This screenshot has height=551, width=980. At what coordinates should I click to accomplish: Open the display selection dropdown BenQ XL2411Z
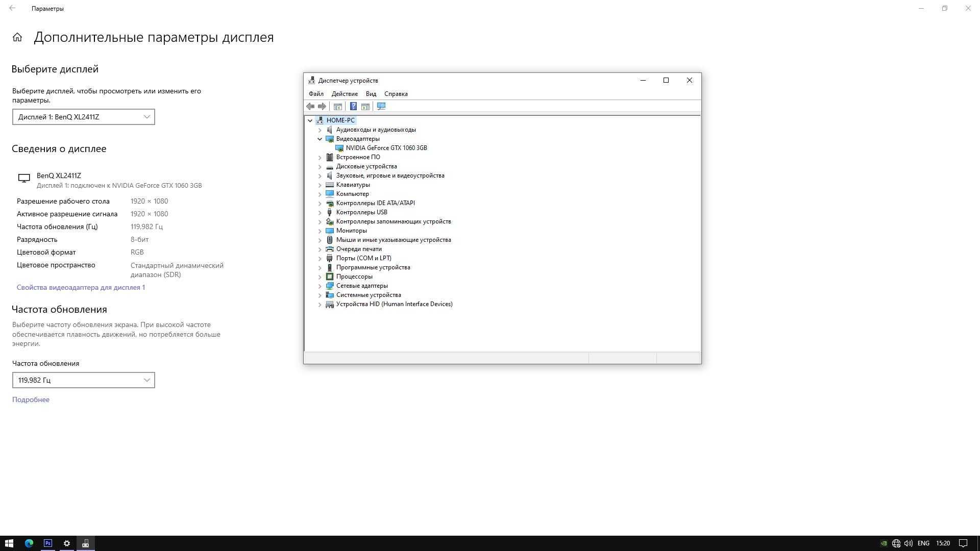pyautogui.click(x=84, y=117)
